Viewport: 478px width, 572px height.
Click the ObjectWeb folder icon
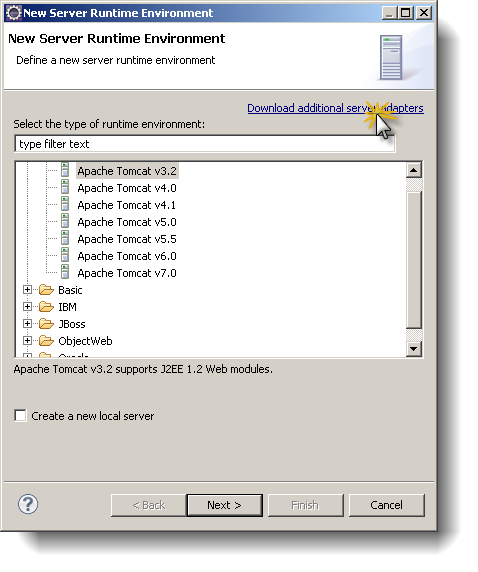tap(46, 341)
